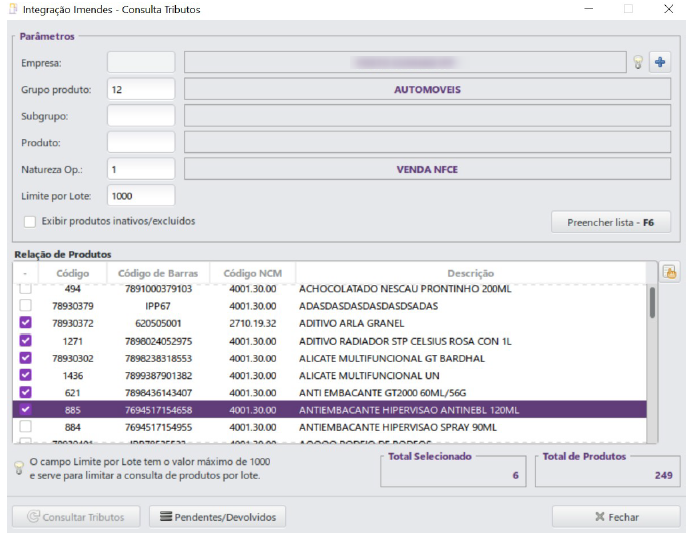Click code 621 cell

pos(73,393)
